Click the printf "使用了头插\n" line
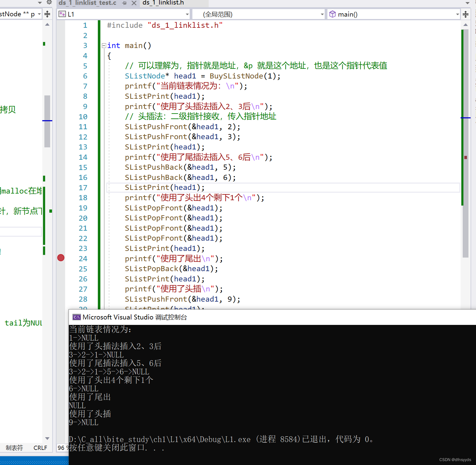Image resolution: width=476 pixels, height=465 pixels. [174, 289]
